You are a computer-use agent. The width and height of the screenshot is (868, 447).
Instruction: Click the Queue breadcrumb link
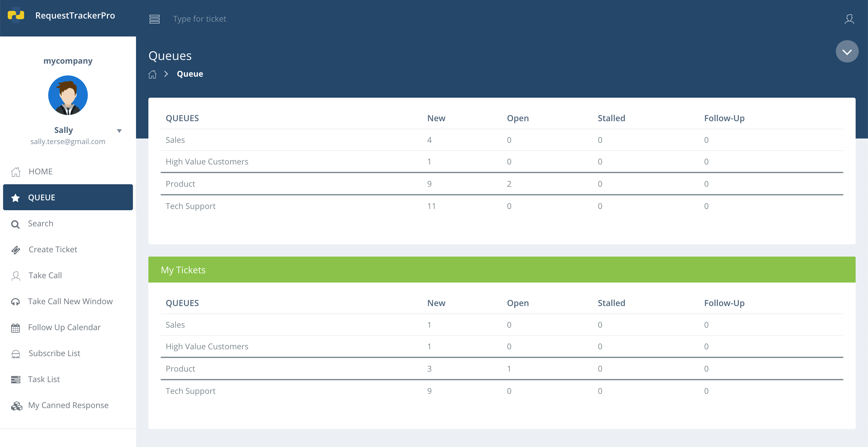tap(190, 74)
